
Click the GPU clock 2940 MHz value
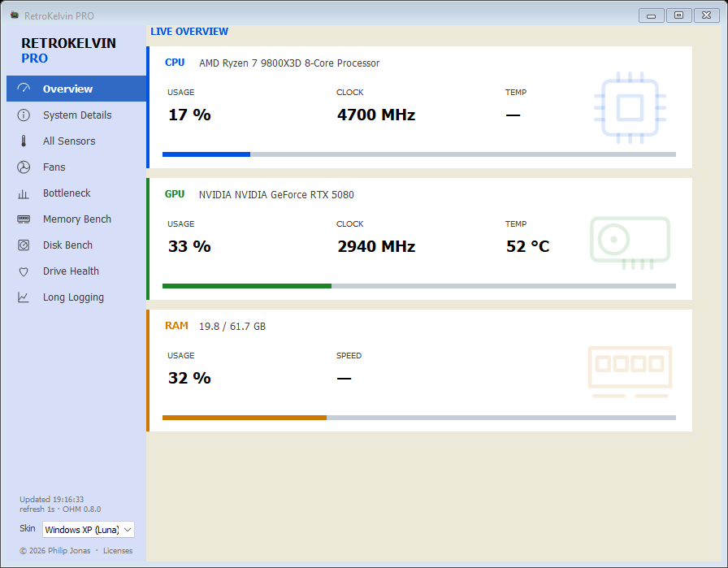[x=376, y=246]
